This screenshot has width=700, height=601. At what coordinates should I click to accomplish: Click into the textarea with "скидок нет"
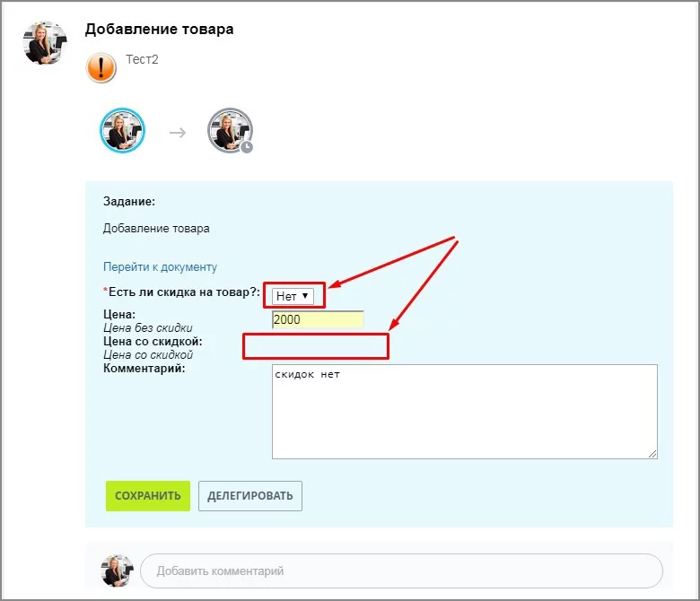(x=464, y=411)
